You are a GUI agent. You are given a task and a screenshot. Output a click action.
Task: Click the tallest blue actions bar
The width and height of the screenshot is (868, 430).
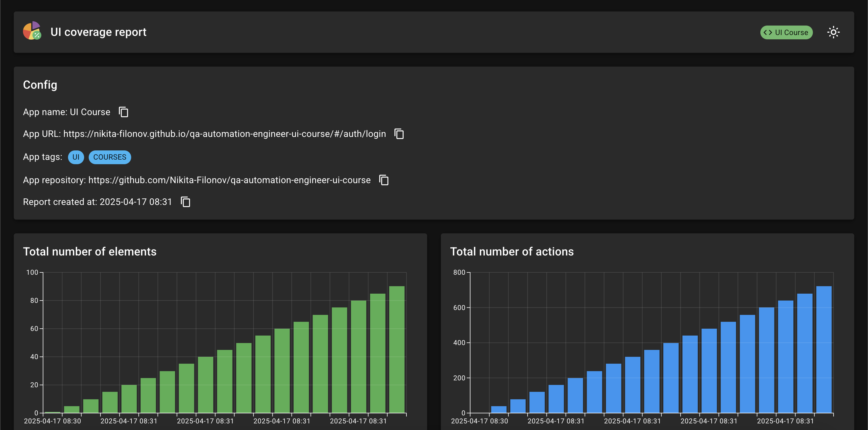pos(824,349)
